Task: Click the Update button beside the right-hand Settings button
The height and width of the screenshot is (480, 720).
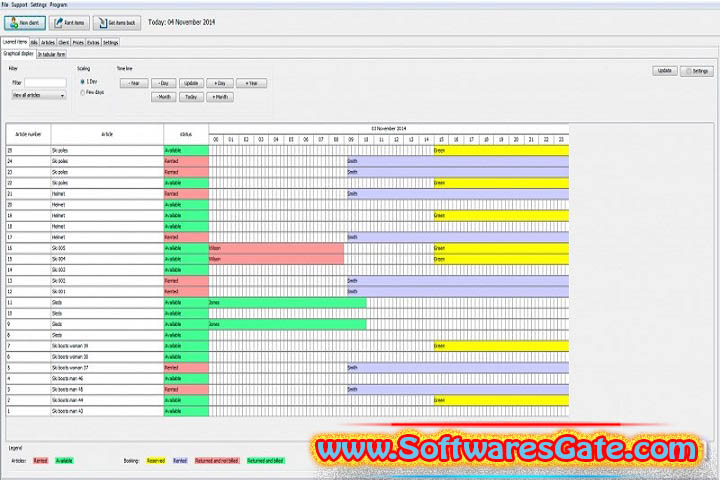Action: coord(665,71)
